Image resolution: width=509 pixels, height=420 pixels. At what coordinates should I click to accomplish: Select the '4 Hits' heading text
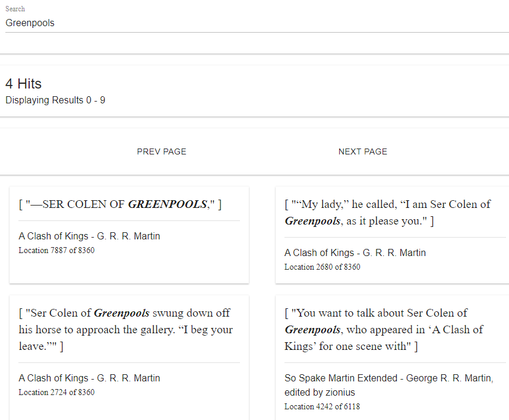(23, 84)
